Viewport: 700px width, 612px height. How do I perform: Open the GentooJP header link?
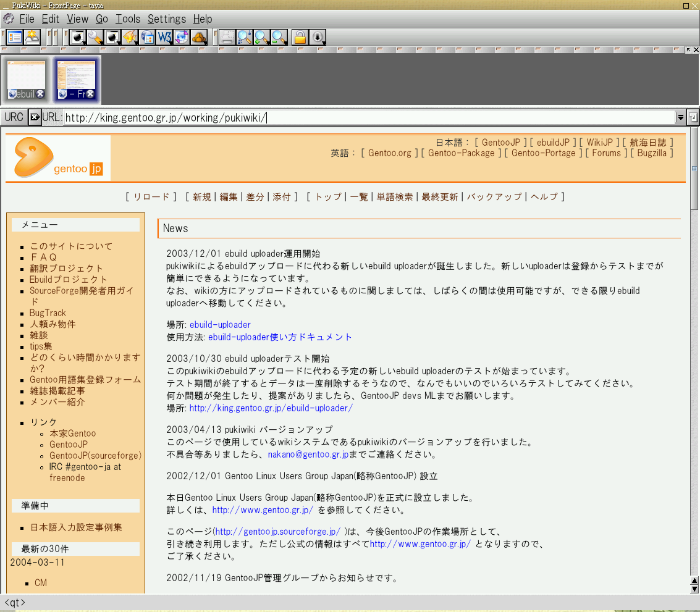(501, 143)
